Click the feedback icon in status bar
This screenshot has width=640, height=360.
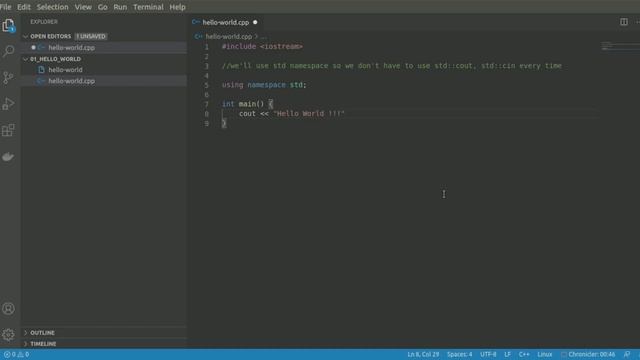(x=627, y=354)
